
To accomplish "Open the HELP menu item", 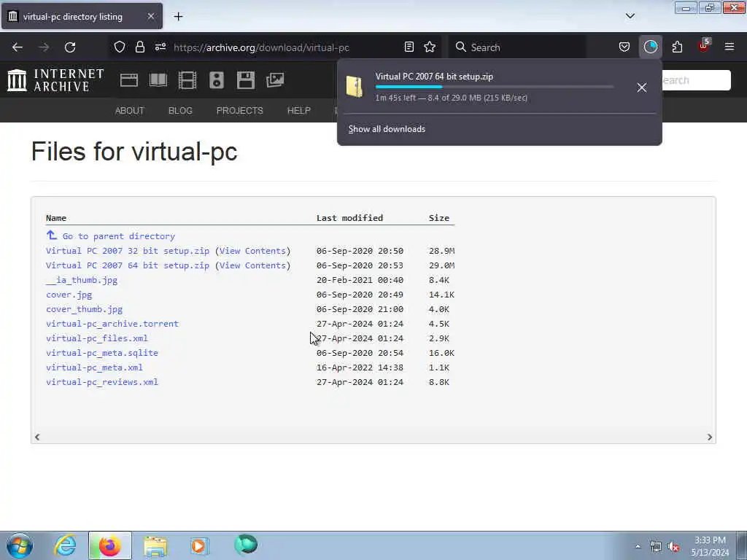I will click(x=298, y=111).
